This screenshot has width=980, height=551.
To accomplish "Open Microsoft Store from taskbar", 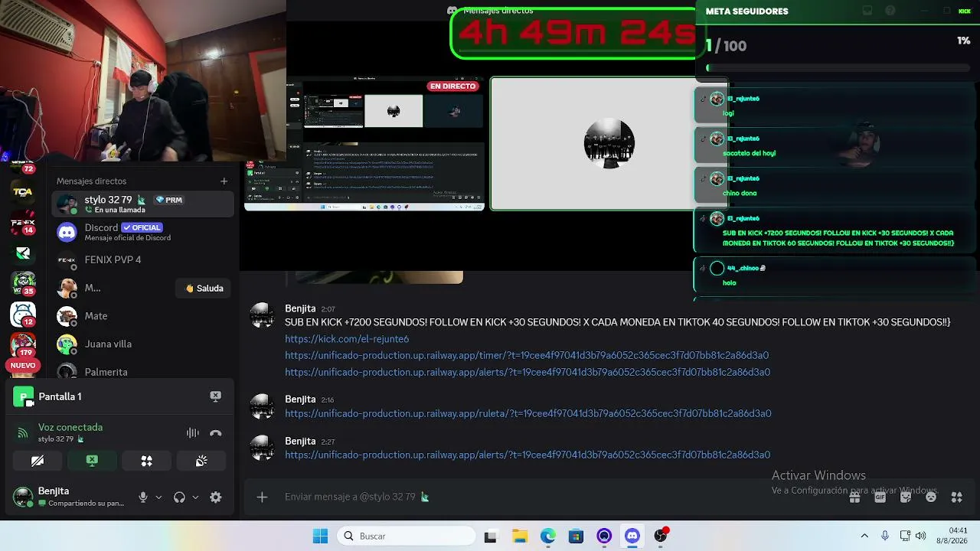I will (x=576, y=536).
